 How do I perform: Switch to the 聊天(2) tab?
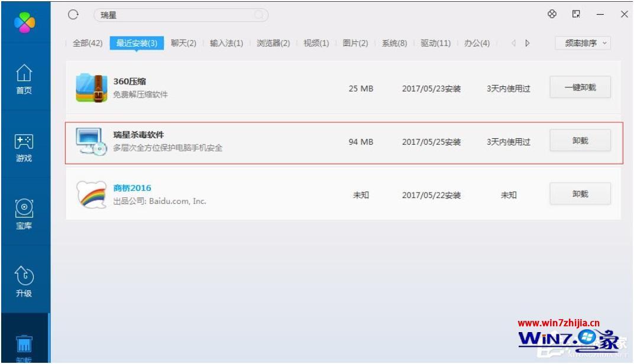pyautogui.click(x=183, y=43)
